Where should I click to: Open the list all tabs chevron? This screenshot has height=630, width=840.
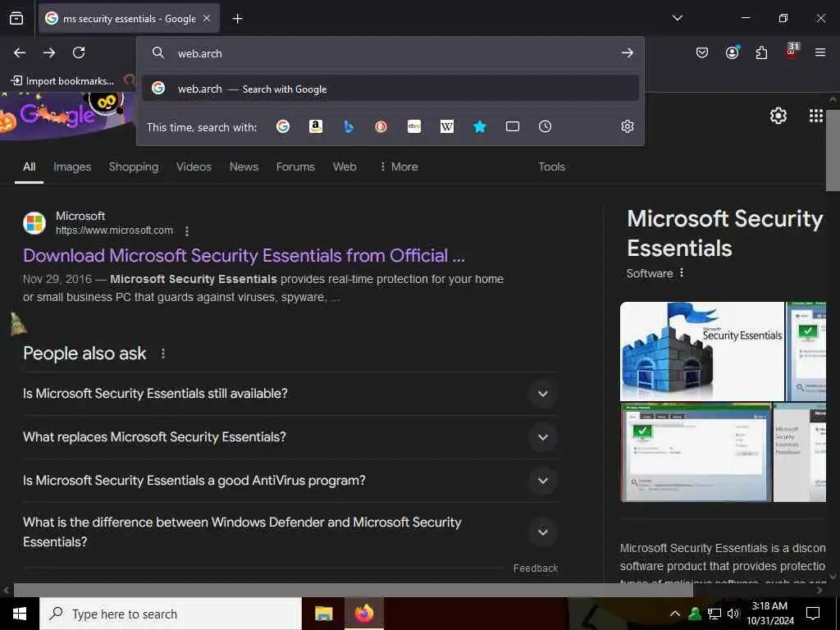(x=678, y=18)
